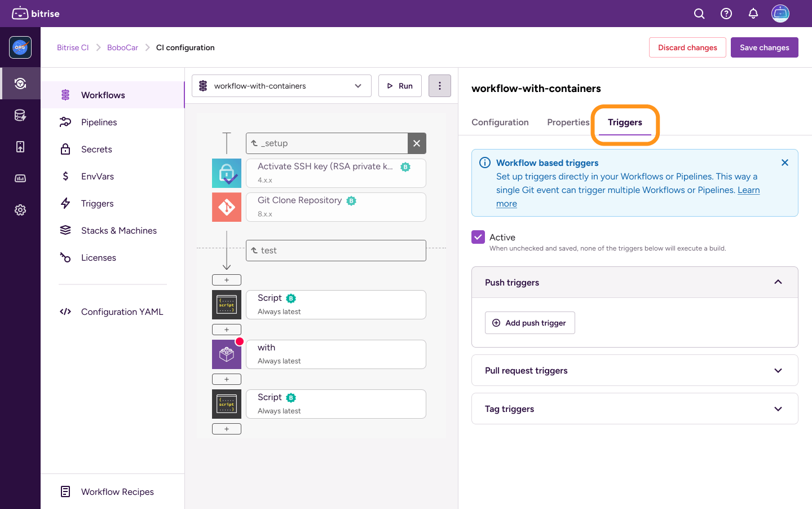Open the three-dot workflow options menu

[x=440, y=86]
